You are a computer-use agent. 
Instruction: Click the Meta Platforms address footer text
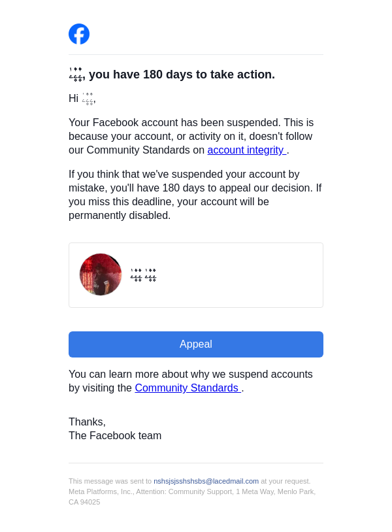[191, 491]
